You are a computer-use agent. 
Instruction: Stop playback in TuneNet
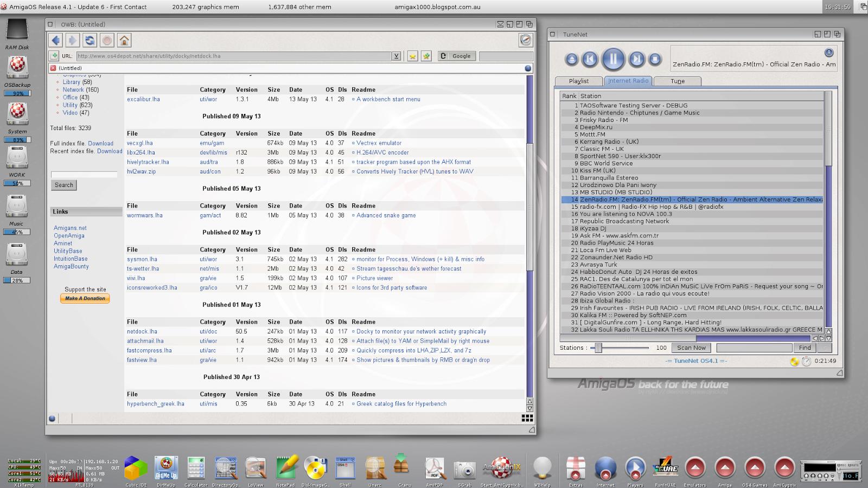coord(655,59)
